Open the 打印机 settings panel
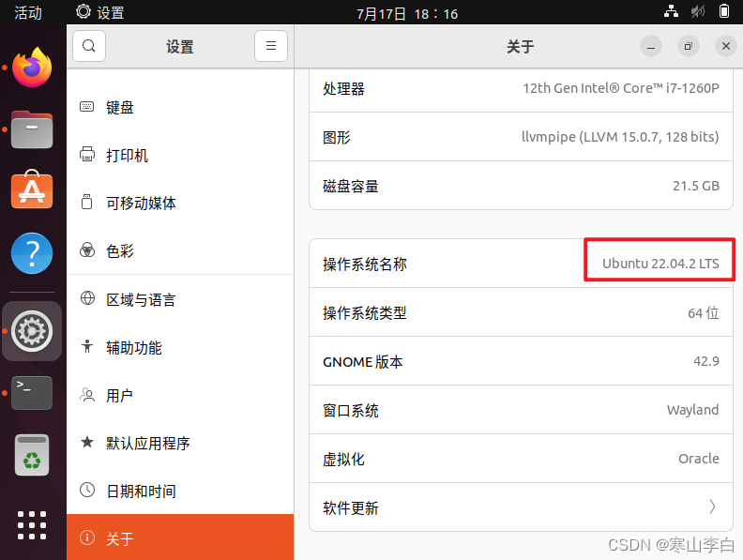The image size is (743, 560). pos(180,156)
